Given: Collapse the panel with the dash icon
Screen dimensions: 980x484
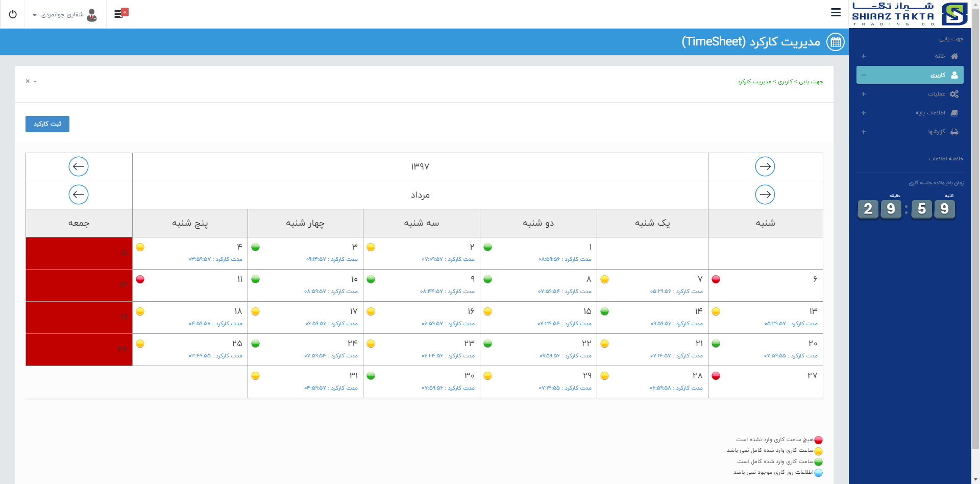Looking at the screenshot, I should [35, 81].
